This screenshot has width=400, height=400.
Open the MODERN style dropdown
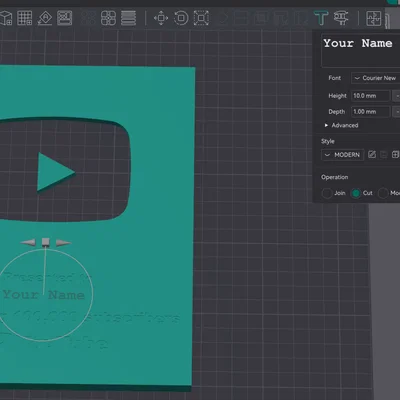[x=343, y=155]
